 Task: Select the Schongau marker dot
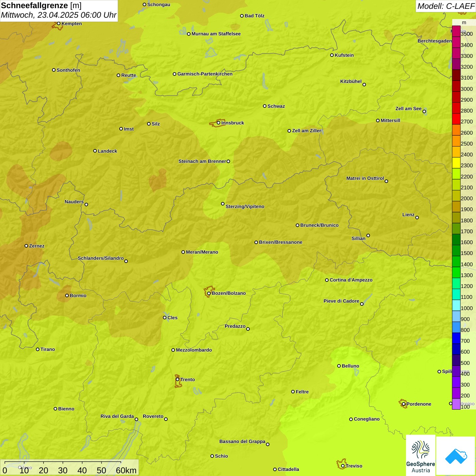coord(144,4)
